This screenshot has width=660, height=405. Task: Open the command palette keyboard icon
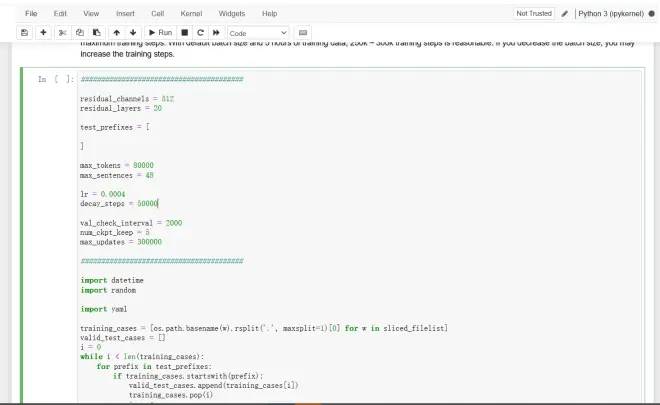pyautogui.click(x=303, y=32)
